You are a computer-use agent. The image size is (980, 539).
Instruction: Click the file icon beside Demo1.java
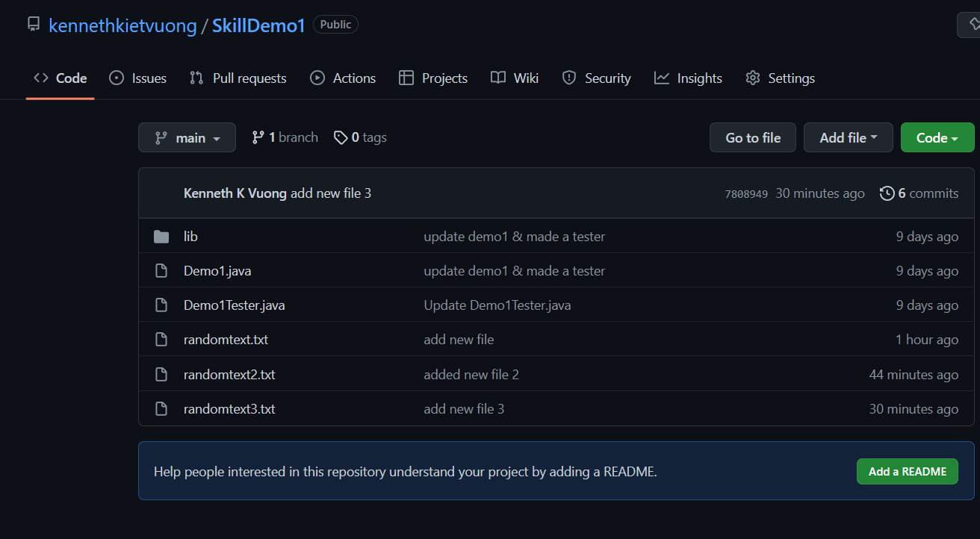click(161, 271)
